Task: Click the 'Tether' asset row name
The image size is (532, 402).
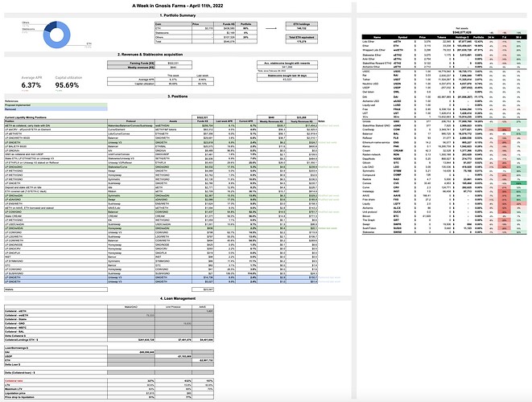Action: pyautogui.click(x=366, y=80)
